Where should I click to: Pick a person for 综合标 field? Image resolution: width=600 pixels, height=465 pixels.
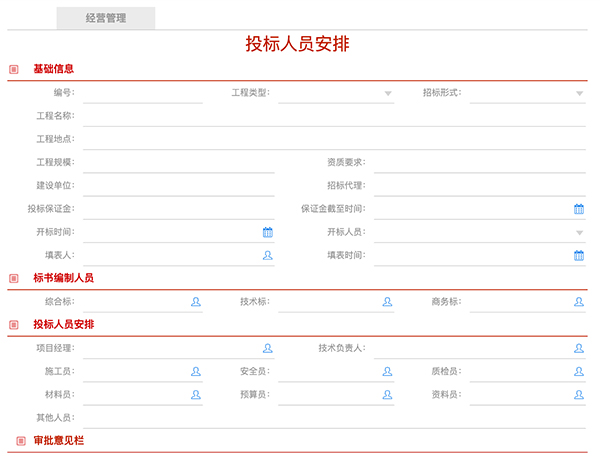196,302
